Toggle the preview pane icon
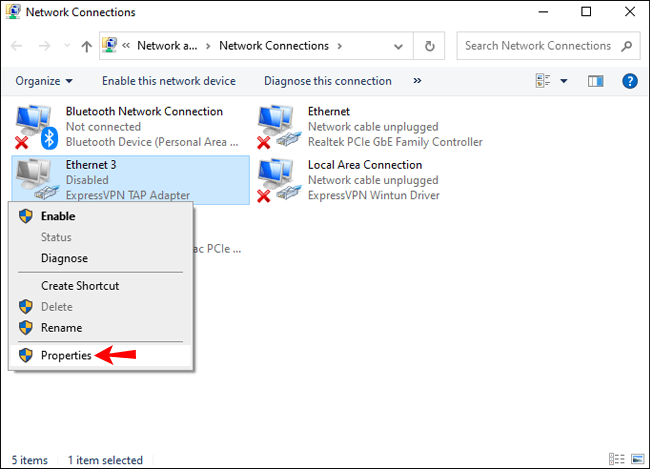The image size is (650, 469). coord(595,81)
